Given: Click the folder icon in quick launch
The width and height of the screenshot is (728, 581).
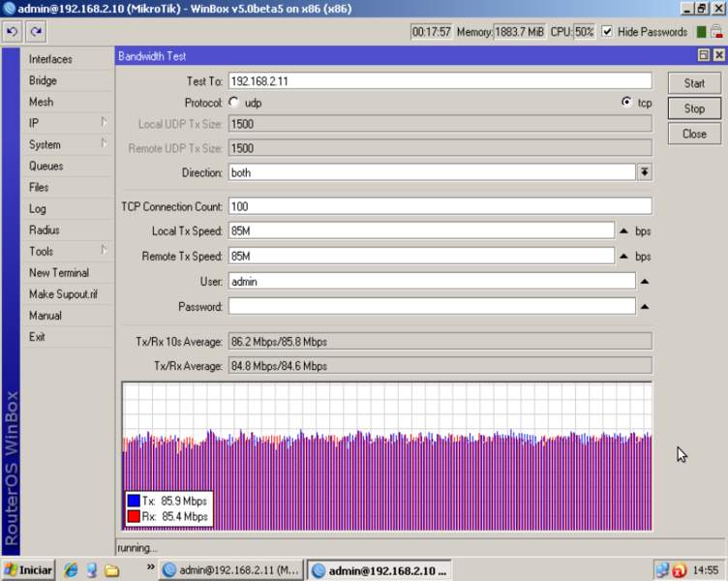Looking at the screenshot, I should pyautogui.click(x=111, y=570).
